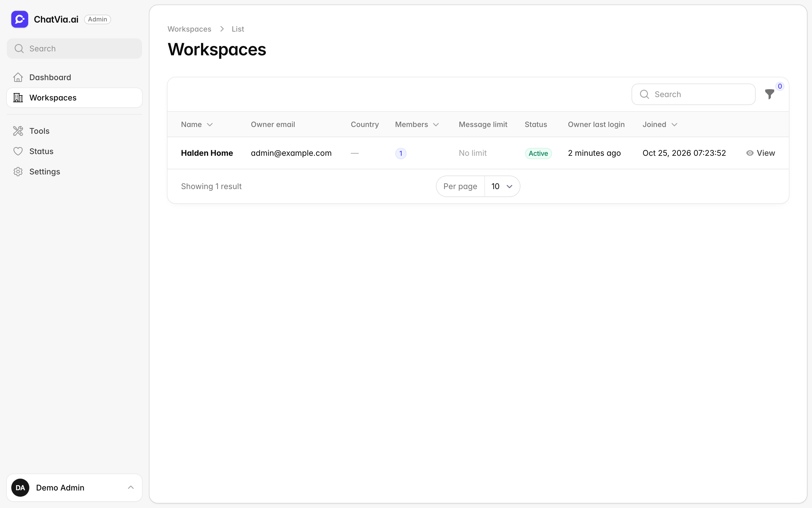Open the Halden Home workspace name

[207, 153]
